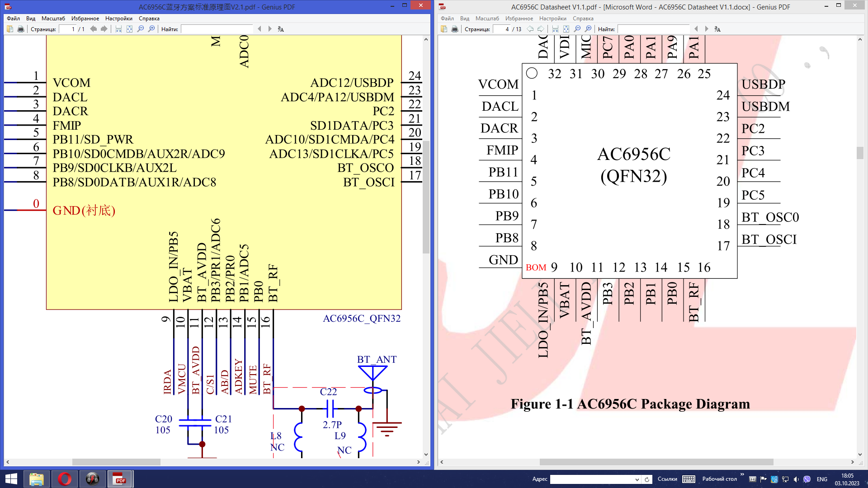The width and height of the screenshot is (868, 488).
Task: Open Масштаб menu in the left window
Action: [x=53, y=19]
